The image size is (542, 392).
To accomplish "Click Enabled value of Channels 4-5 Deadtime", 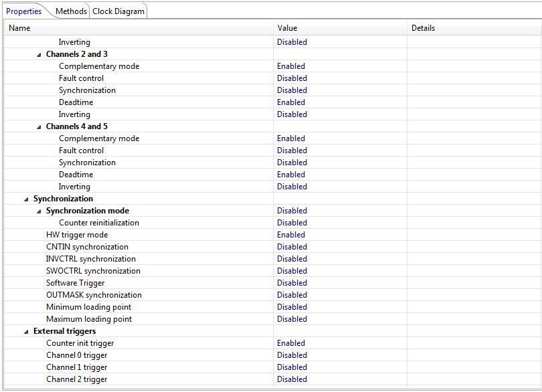I will point(291,175).
